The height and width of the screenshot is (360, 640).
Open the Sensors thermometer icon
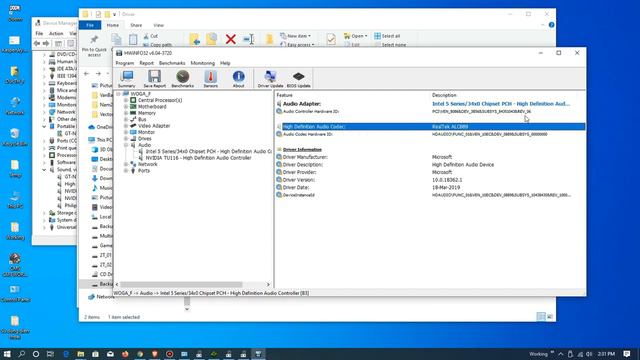211,79
